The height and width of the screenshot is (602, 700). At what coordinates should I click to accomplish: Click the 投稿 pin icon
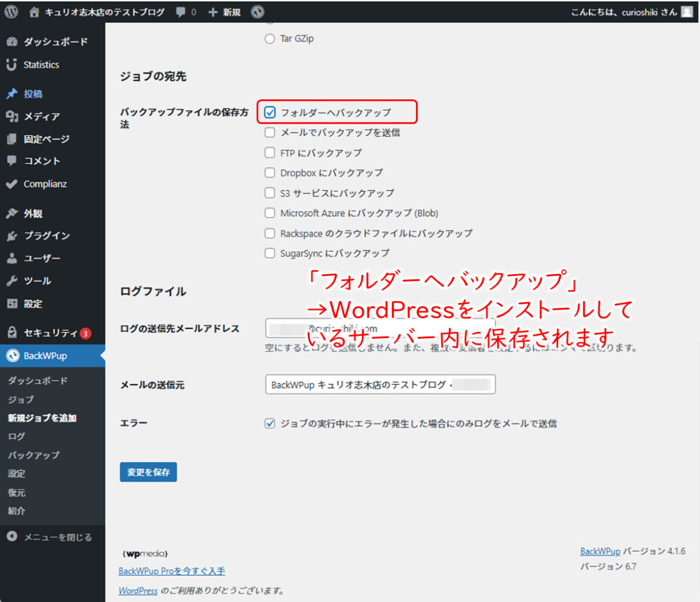pos(12,93)
